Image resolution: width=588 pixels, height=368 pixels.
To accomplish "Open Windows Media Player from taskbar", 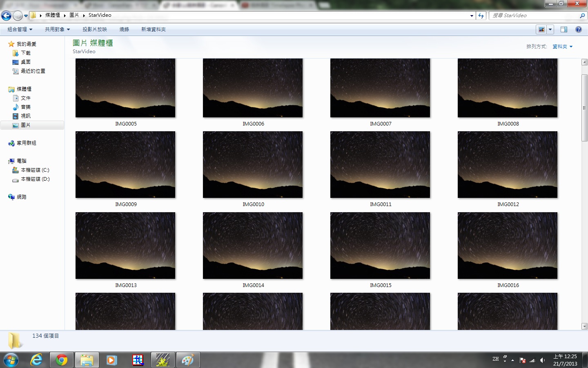I will (x=112, y=360).
